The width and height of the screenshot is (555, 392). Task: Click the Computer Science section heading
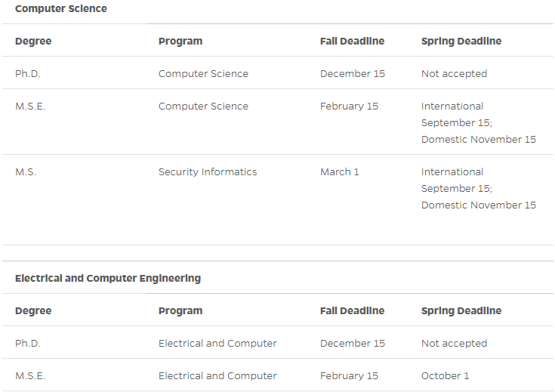(x=61, y=9)
